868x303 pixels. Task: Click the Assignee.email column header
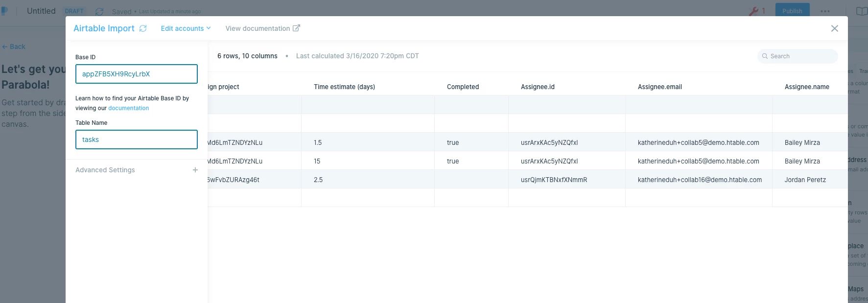pos(660,87)
